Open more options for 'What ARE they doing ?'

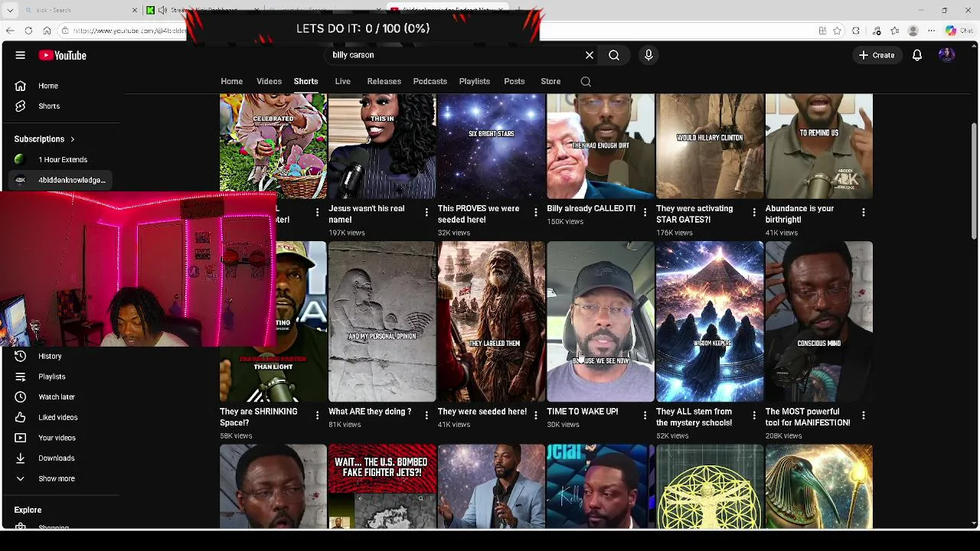point(426,415)
